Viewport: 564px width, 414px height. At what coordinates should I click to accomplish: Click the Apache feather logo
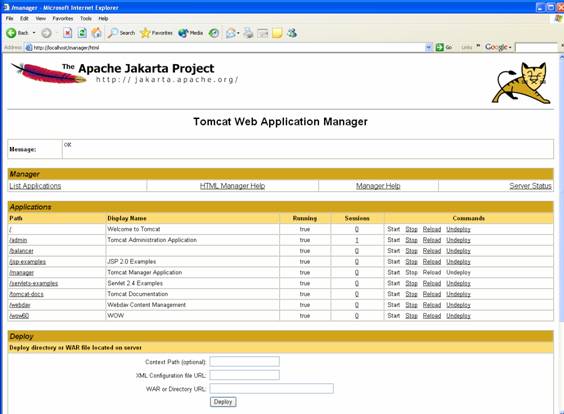[49, 73]
